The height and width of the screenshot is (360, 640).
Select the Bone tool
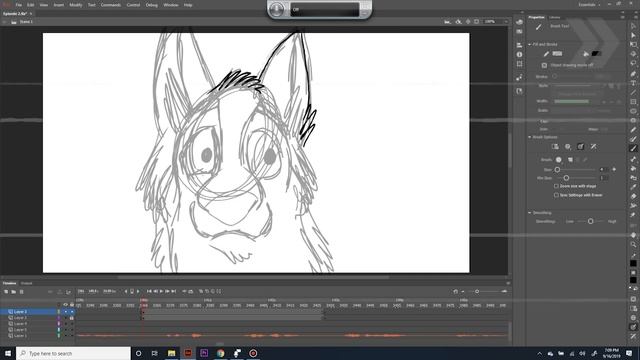(633, 159)
